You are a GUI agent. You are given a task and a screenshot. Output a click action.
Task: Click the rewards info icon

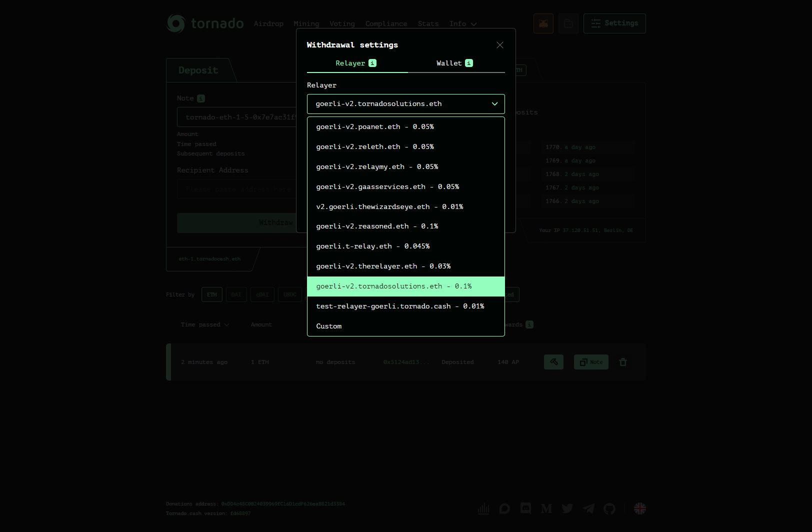point(529,324)
